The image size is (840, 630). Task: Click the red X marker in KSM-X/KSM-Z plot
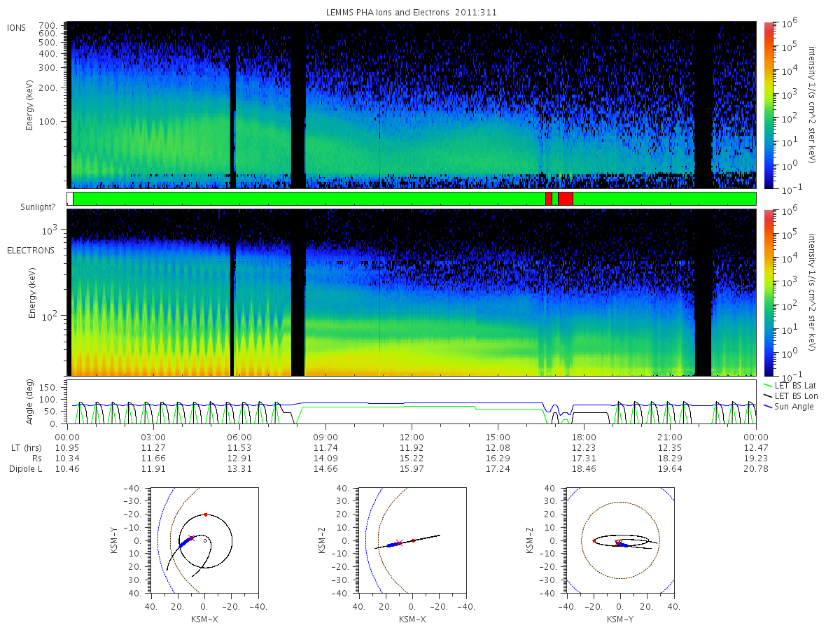coord(399,542)
